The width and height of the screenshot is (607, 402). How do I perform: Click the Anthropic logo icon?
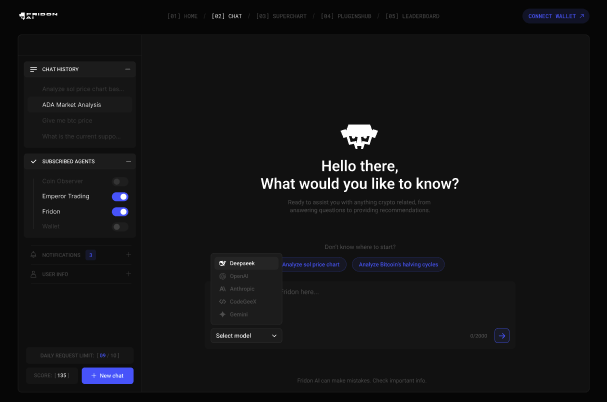tap(223, 289)
